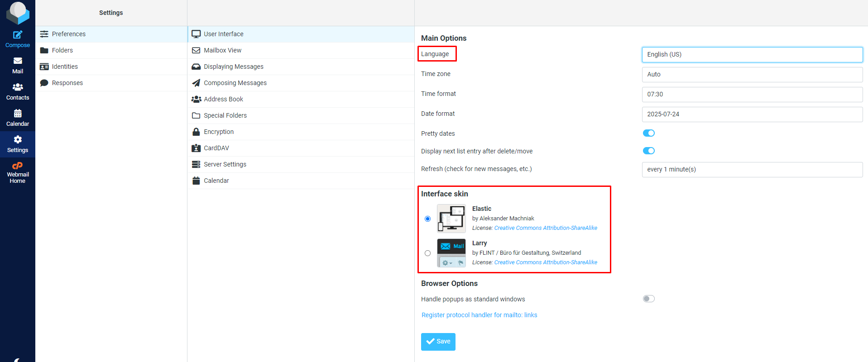
Task: Expand the Time zone dropdown
Action: click(x=752, y=74)
